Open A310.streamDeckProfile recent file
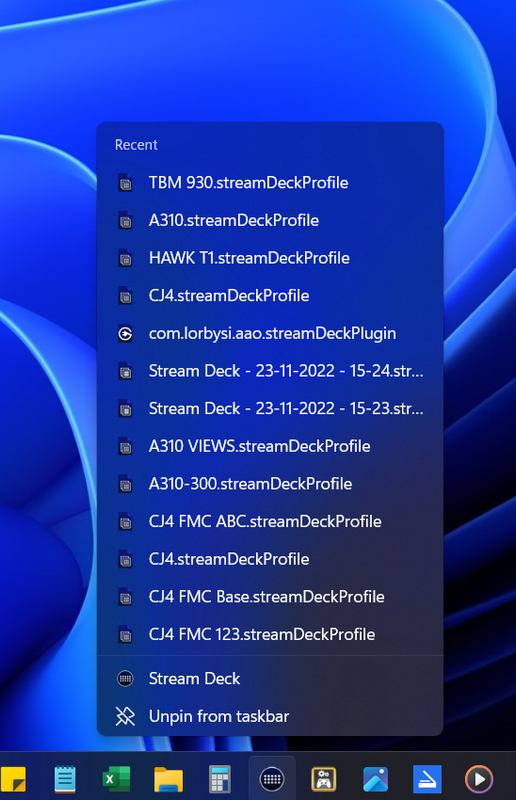 click(x=270, y=220)
